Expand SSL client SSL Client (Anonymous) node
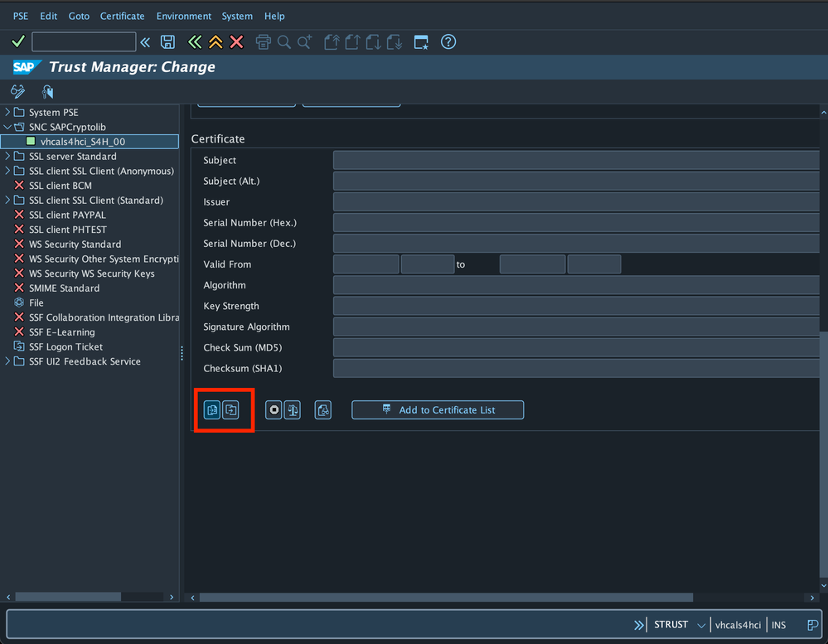The image size is (828, 644). pos(7,171)
